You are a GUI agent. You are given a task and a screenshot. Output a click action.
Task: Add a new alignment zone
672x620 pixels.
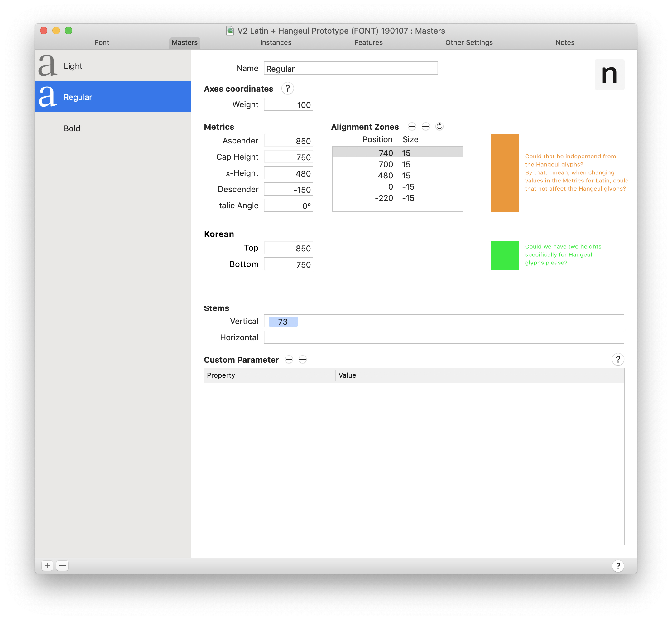[x=412, y=127]
